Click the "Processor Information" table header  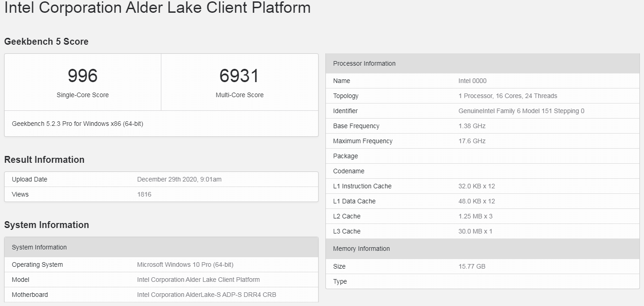click(483, 63)
